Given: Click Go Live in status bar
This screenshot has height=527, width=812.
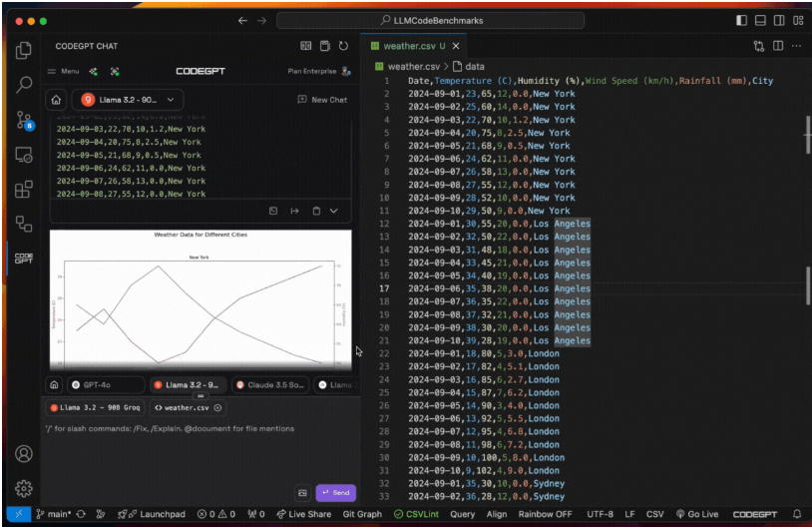Looking at the screenshot, I should coord(697,514).
